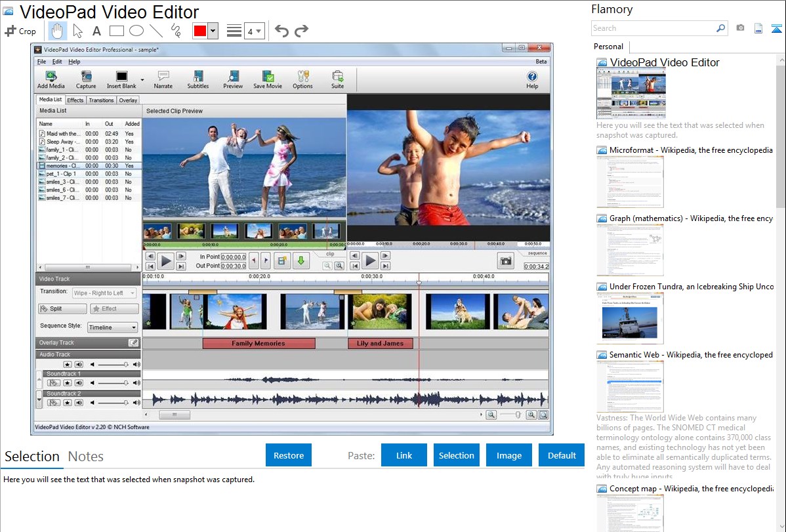Select the rectangle shape tool
Viewport: 786px width, 532px height.
point(116,31)
